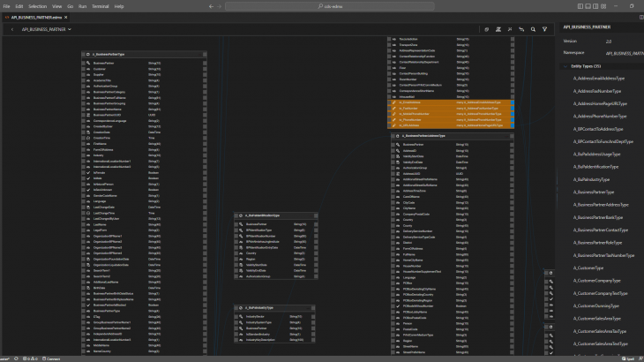The width and height of the screenshot is (644, 362).
Task: Click the Connect status bar item
Action: [51, 358]
